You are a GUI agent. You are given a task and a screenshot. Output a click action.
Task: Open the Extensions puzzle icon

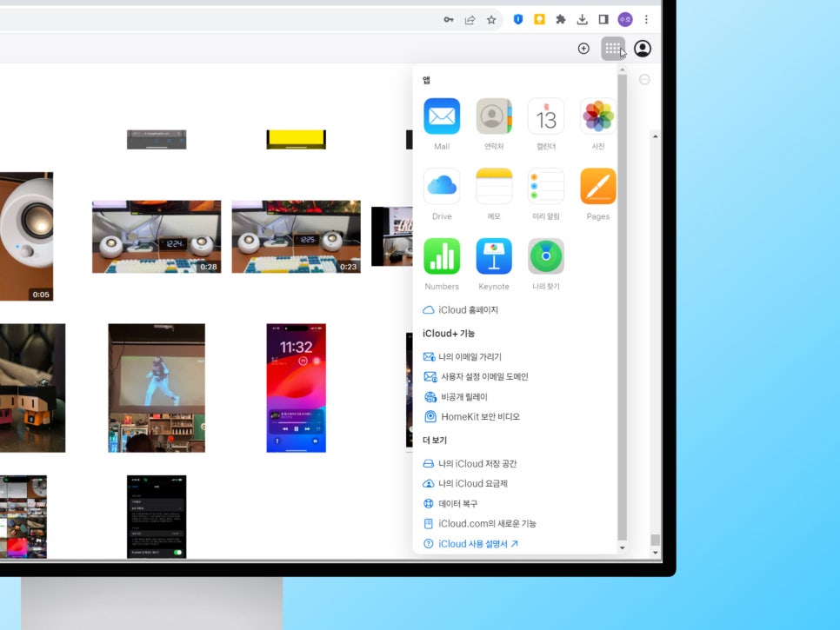click(561, 20)
